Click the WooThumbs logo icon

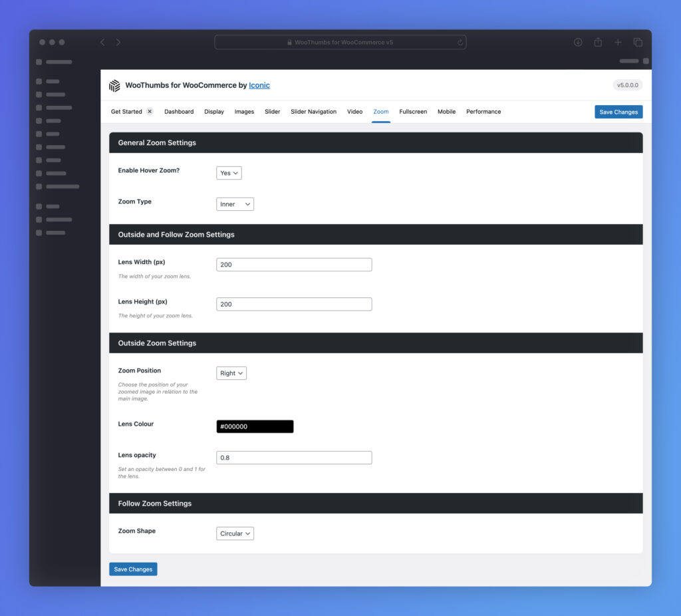click(115, 86)
